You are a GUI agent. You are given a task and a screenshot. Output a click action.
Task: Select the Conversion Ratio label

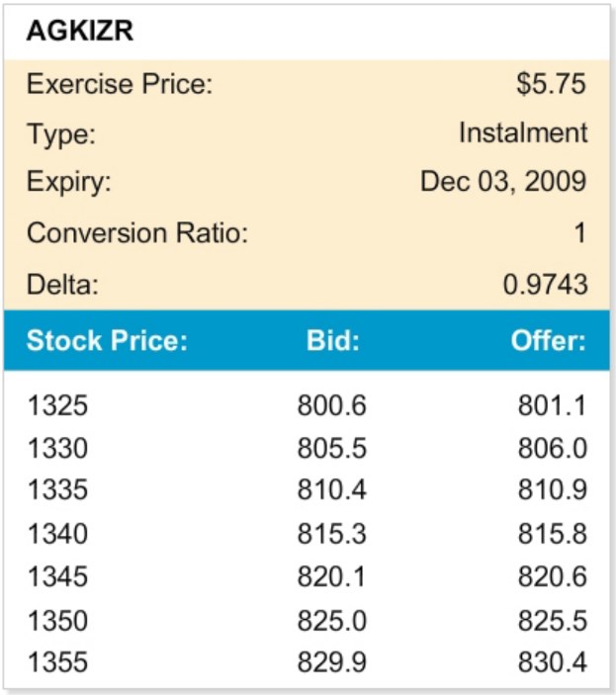137,233
